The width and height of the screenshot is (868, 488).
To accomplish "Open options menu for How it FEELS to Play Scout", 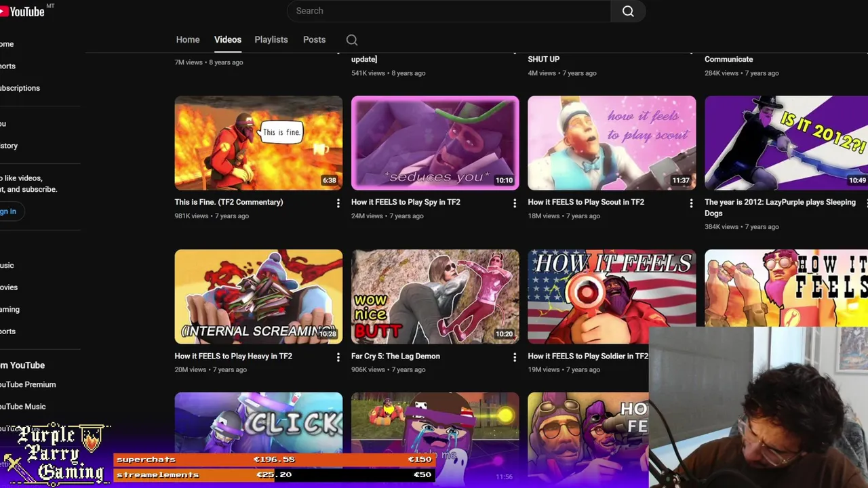I will click(691, 203).
